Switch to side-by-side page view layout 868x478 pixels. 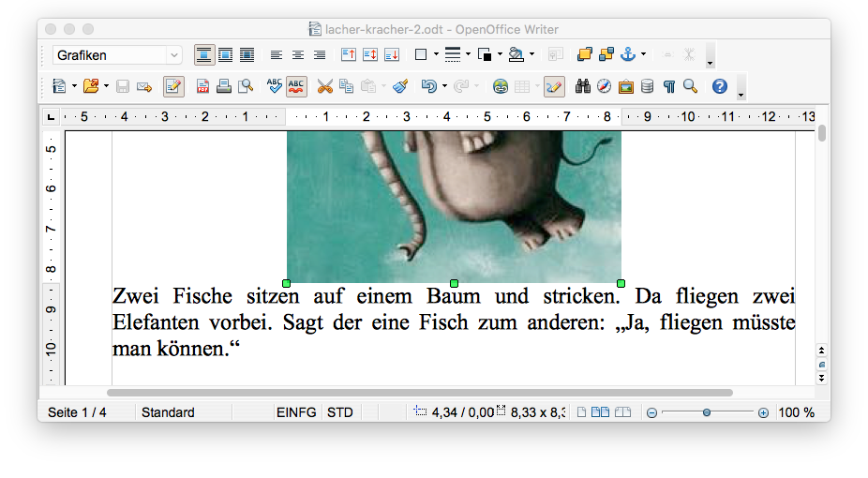600,412
